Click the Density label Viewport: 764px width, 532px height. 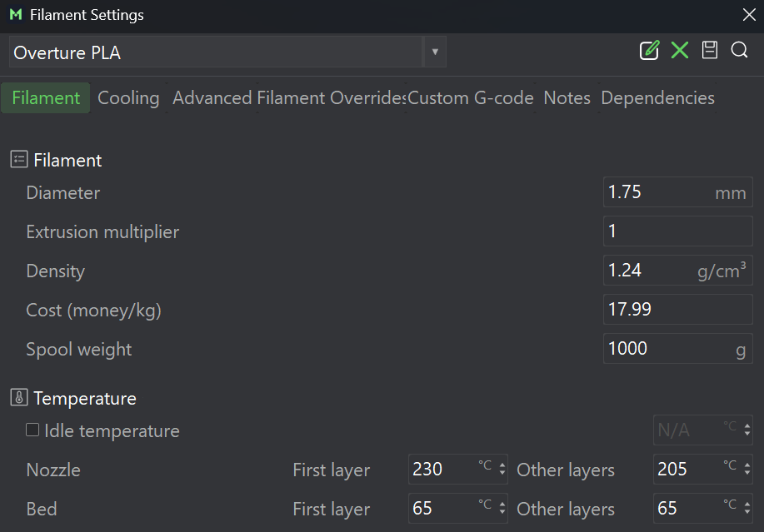pyautogui.click(x=55, y=271)
